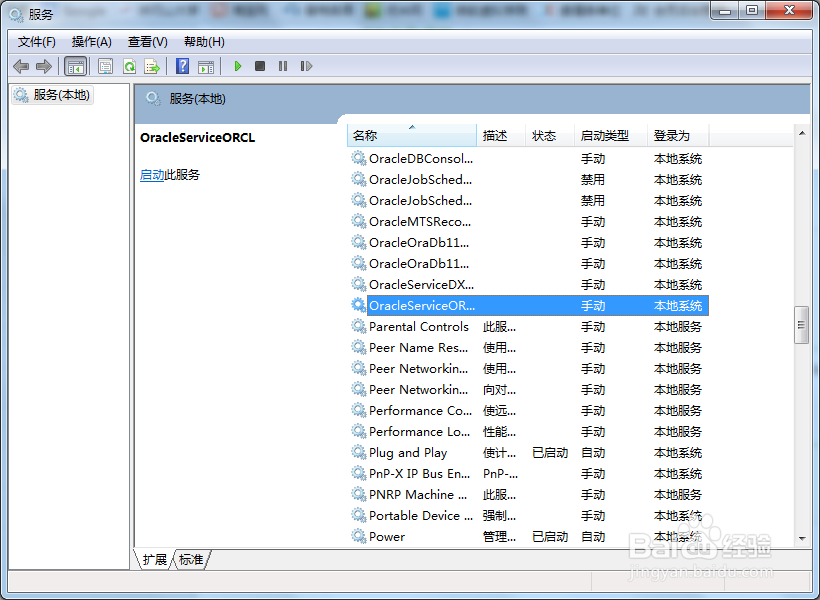
Task: Toggle the show/hide action pane icon
Action: (x=206, y=66)
